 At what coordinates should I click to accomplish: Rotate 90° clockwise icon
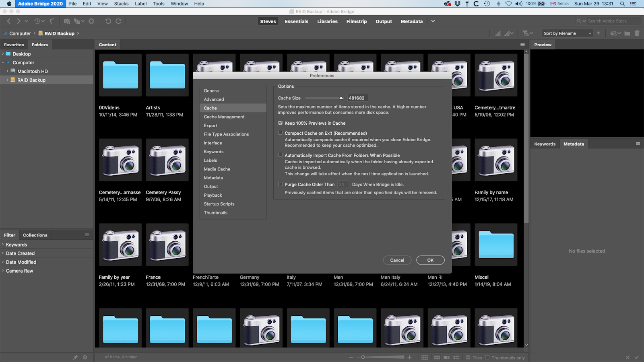[118, 21]
